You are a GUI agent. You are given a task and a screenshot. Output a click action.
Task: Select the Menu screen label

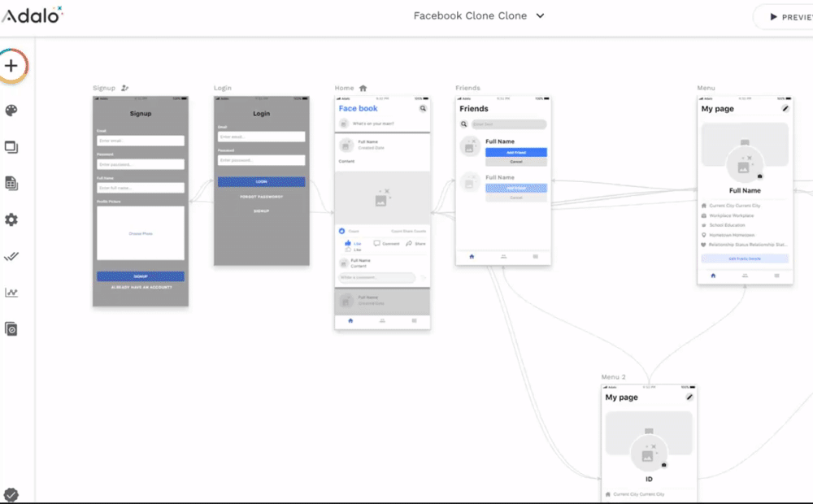click(x=706, y=88)
